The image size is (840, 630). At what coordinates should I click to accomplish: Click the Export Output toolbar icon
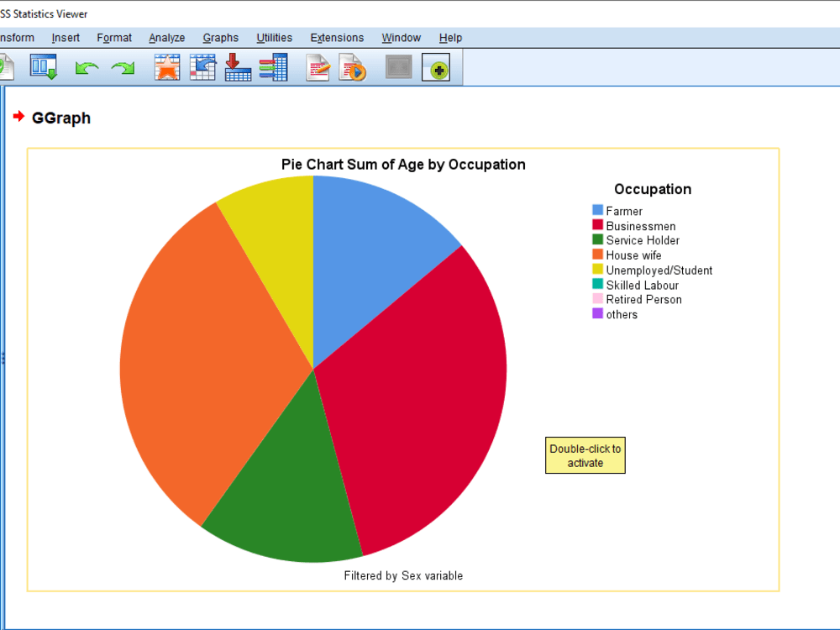tap(43, 68)
